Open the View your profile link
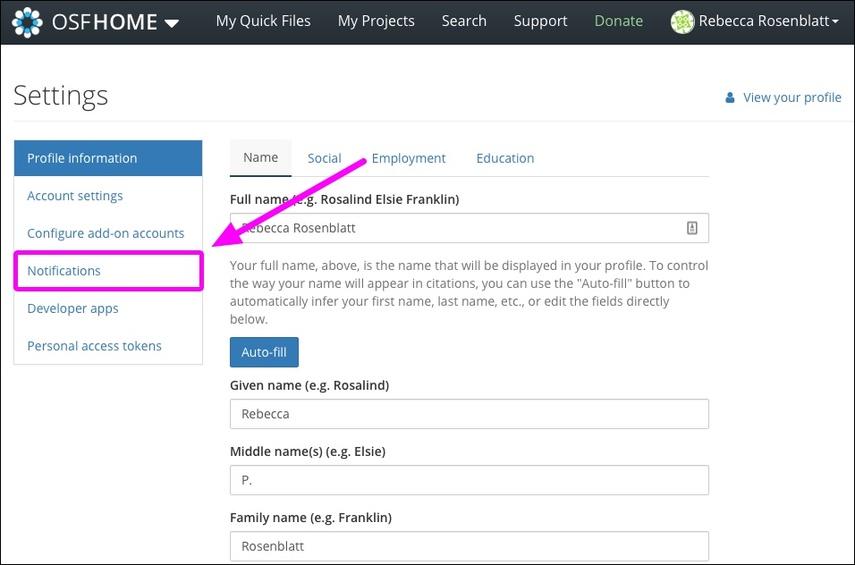Image resolution: width=855 pixels, height=565 pixels. [x=792, y=98]
